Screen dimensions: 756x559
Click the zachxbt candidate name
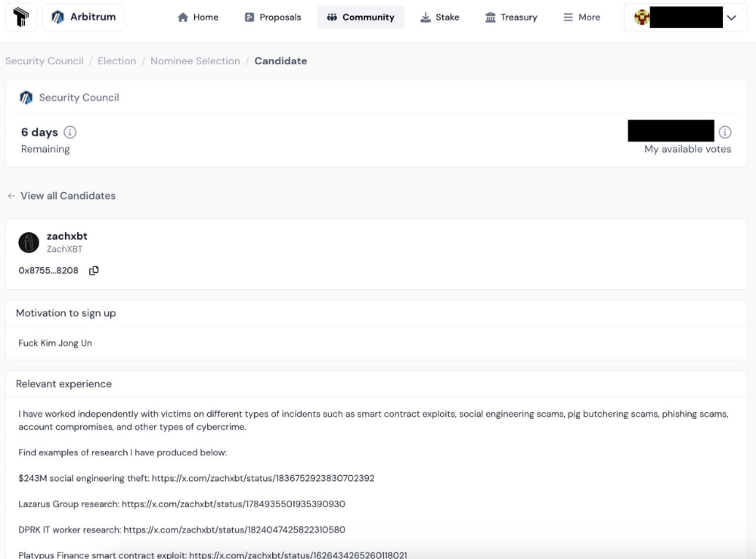point(67,236)
